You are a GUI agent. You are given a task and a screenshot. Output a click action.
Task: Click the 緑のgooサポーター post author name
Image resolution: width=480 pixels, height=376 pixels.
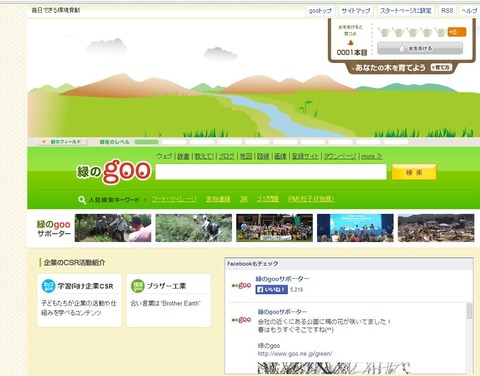(x=282, y=312)
